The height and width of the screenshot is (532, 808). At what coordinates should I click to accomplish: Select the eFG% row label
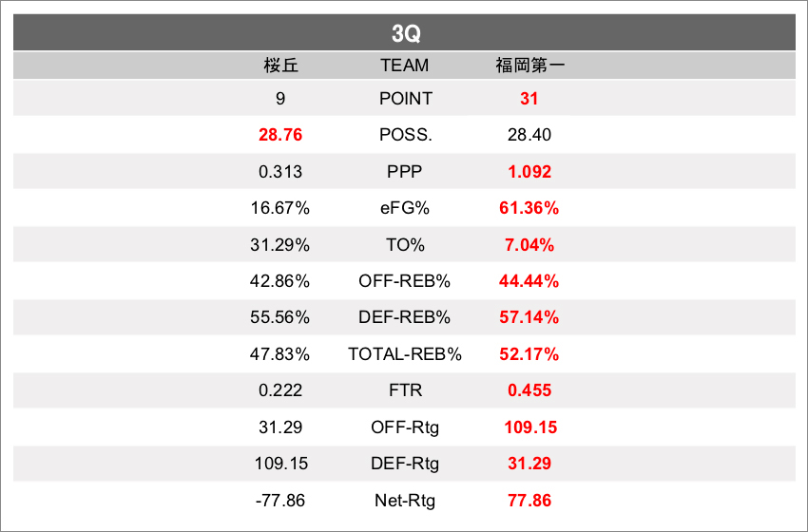tap(405, 208)
